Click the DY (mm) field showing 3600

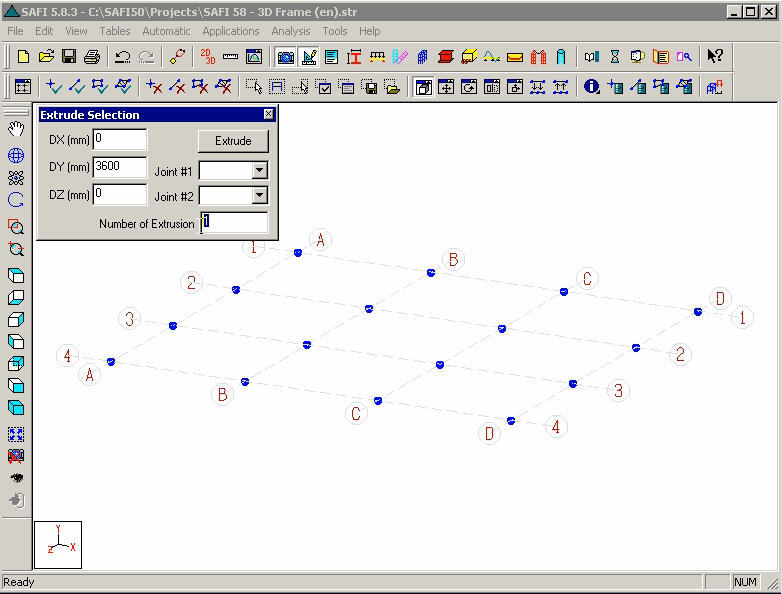(120, 167)
